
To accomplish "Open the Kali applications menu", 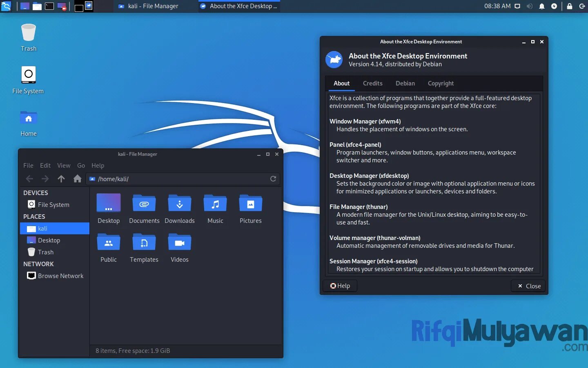I will [x=6, y=6].
